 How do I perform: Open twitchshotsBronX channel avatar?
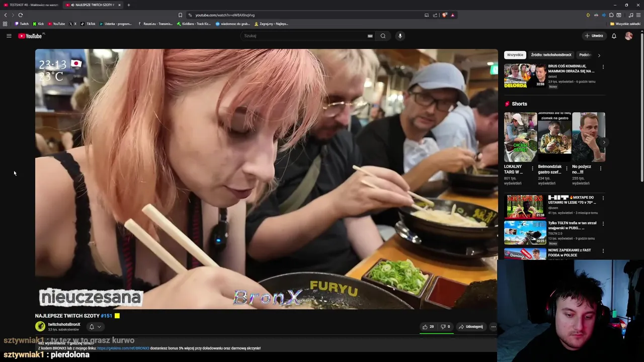[40, 326]
